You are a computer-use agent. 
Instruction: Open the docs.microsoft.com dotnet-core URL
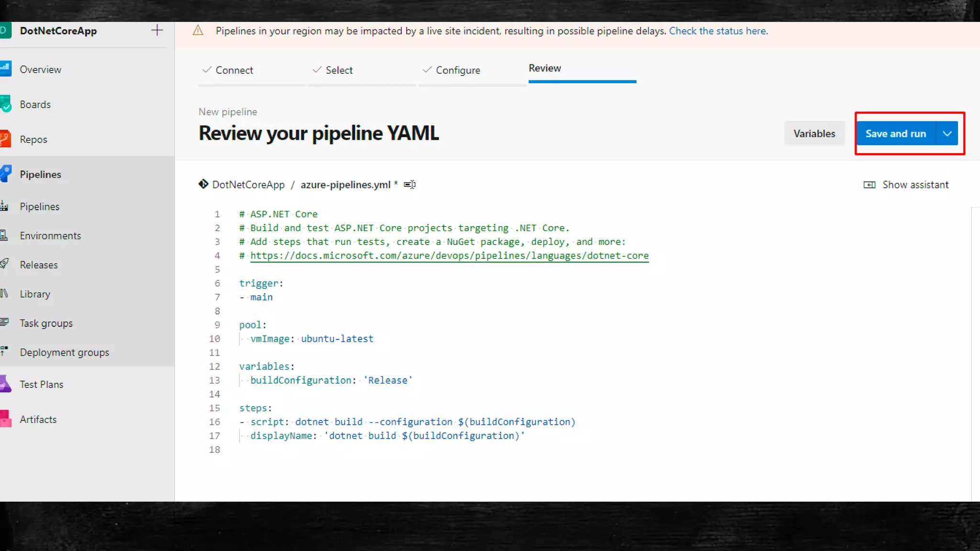[449, 256]
